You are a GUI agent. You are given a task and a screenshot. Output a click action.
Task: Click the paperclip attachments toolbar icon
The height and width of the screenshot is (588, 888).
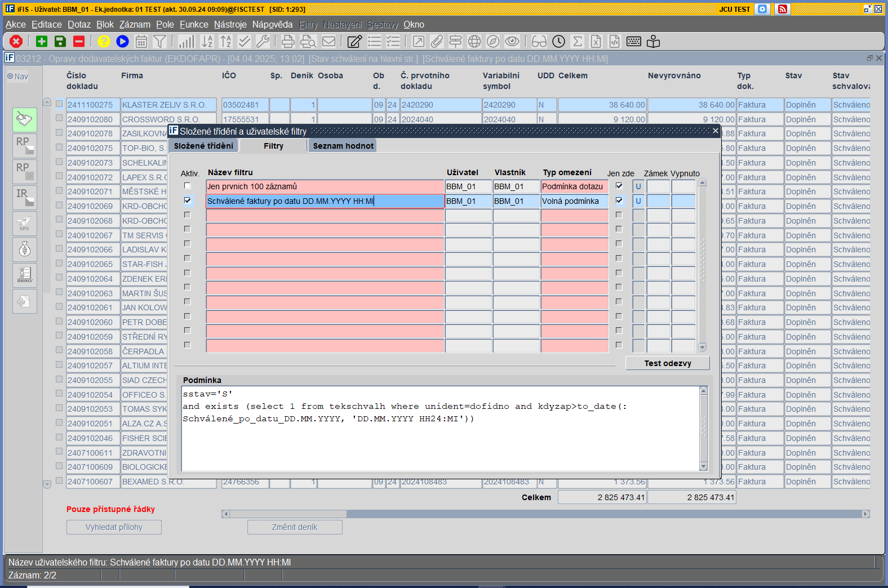437,41
